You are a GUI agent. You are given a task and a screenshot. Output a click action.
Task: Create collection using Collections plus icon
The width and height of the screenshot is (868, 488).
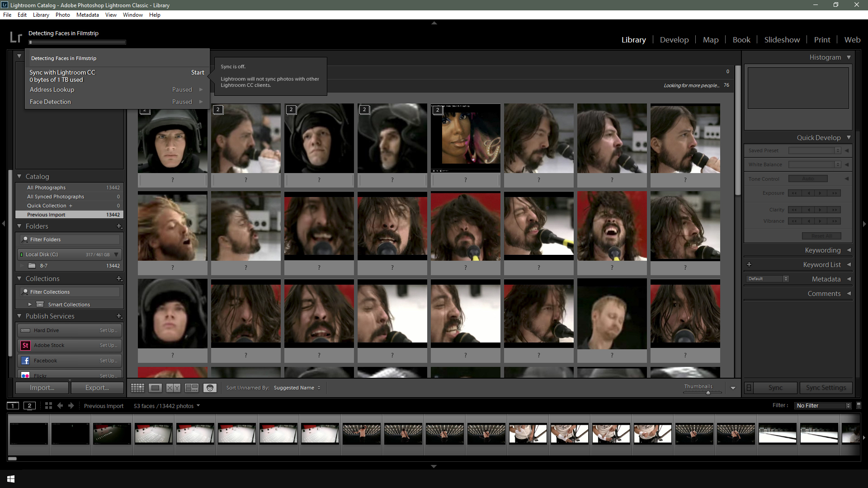(x=119, y=278)
